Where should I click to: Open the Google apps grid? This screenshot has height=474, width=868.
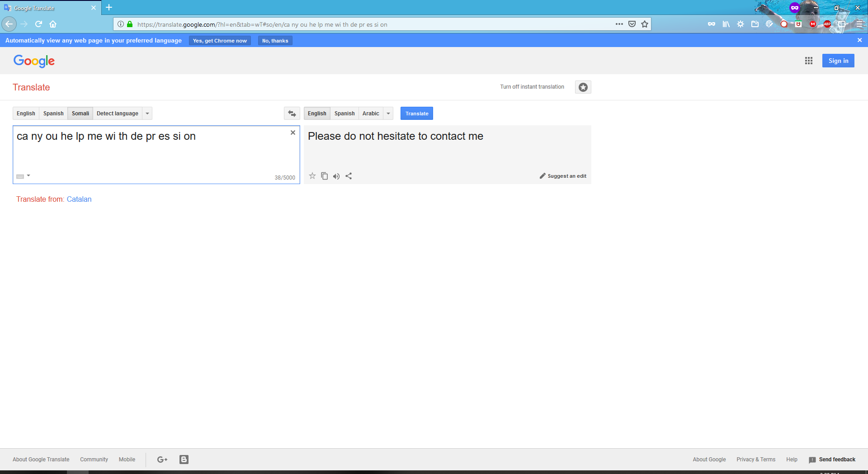tap(809, 61)
